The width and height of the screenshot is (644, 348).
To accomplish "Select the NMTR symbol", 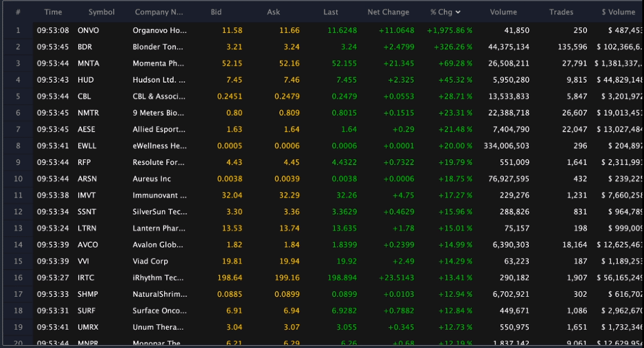I will (x=88, y=113).
